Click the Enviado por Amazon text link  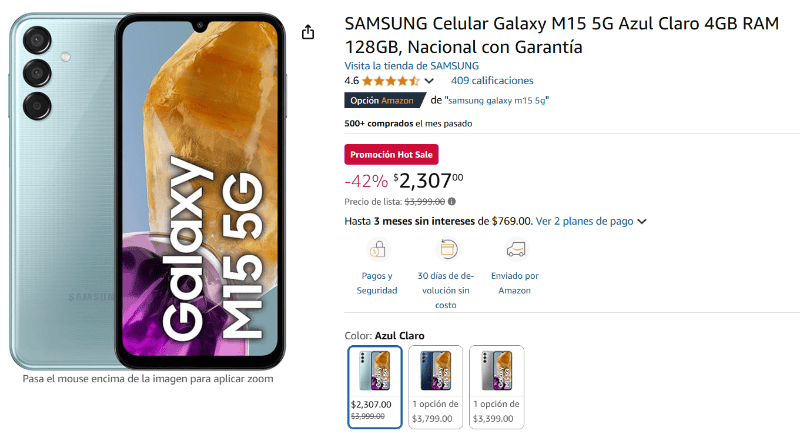point(516,283)
